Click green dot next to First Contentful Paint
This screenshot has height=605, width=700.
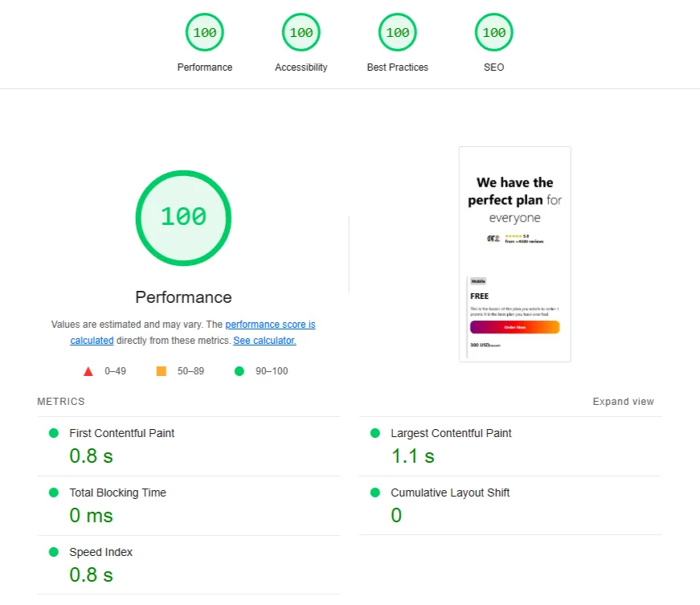(54, 433)
